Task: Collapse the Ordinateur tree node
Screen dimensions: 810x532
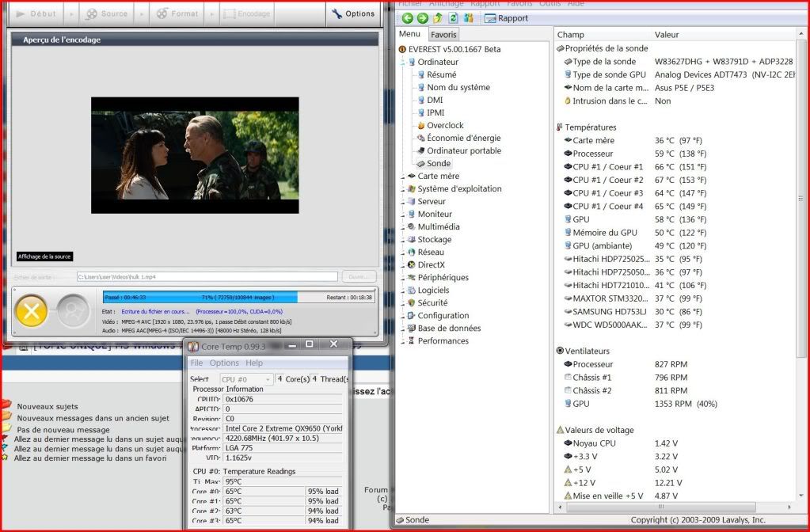Action: [403, 62]
